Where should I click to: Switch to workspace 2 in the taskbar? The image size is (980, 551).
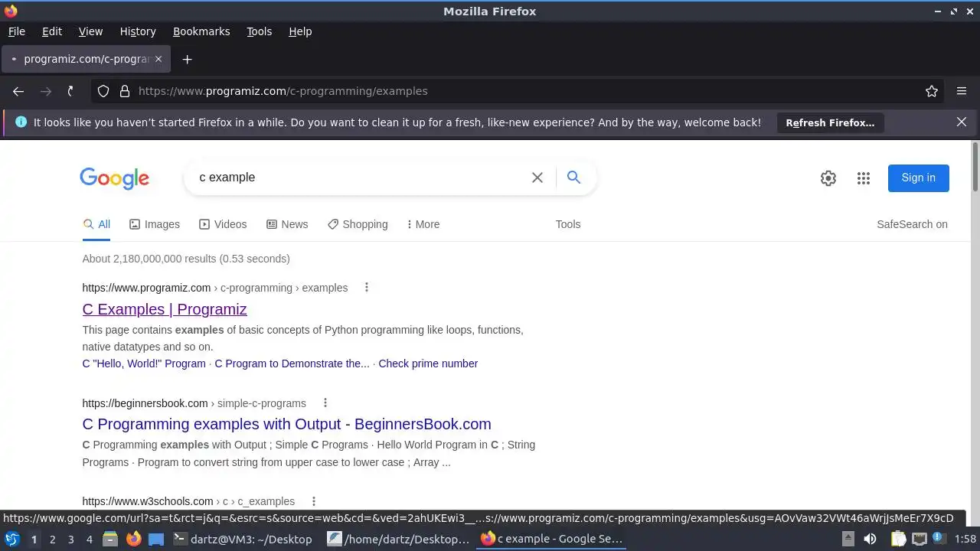tap(52, 540)
